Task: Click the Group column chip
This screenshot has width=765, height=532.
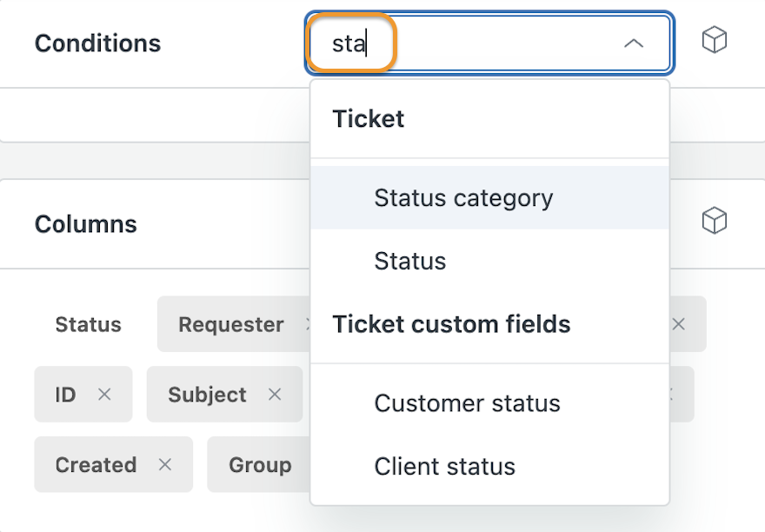Action: (260, 464)
